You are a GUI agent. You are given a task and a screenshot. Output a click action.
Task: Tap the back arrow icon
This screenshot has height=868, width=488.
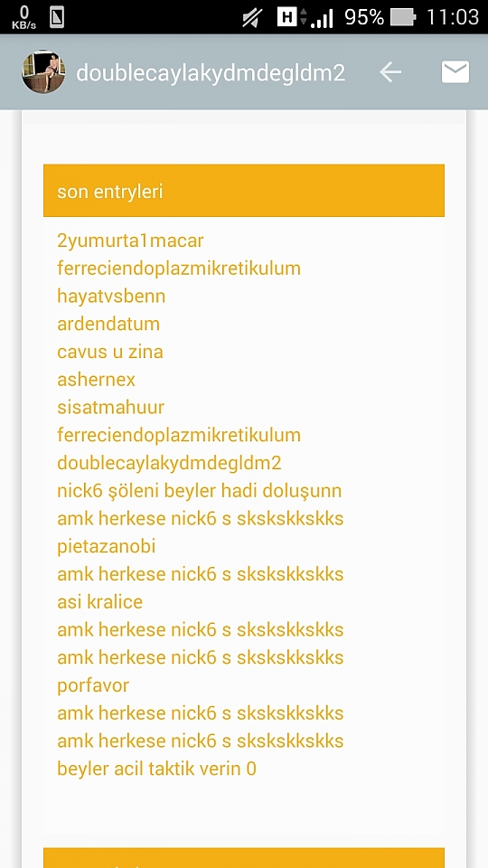(x=390, y=72)
